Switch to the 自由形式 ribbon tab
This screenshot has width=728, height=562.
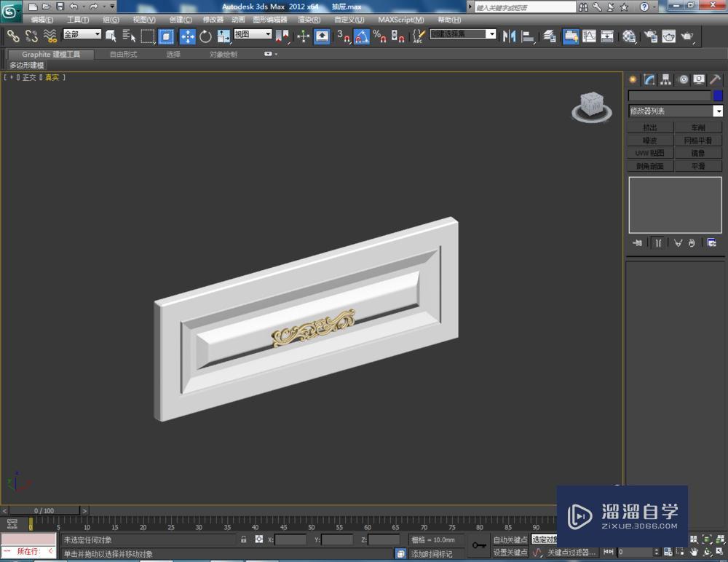[x=123, y=53]
